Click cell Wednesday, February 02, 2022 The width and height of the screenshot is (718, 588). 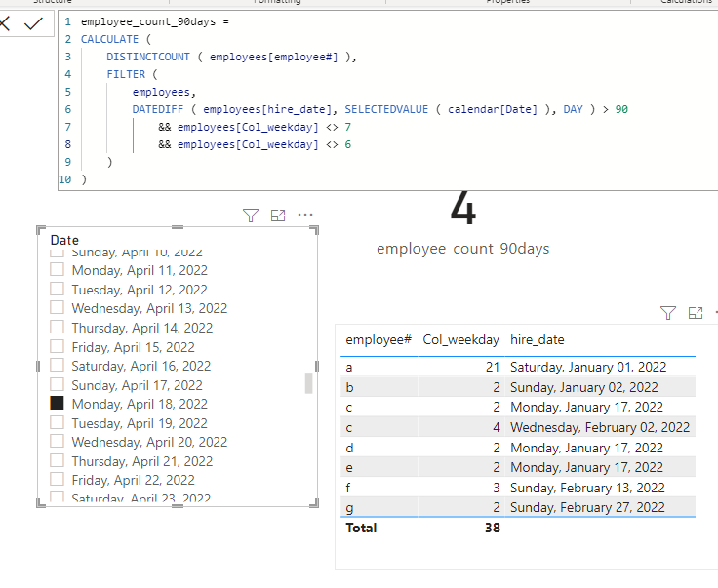[x=600, y=427]
